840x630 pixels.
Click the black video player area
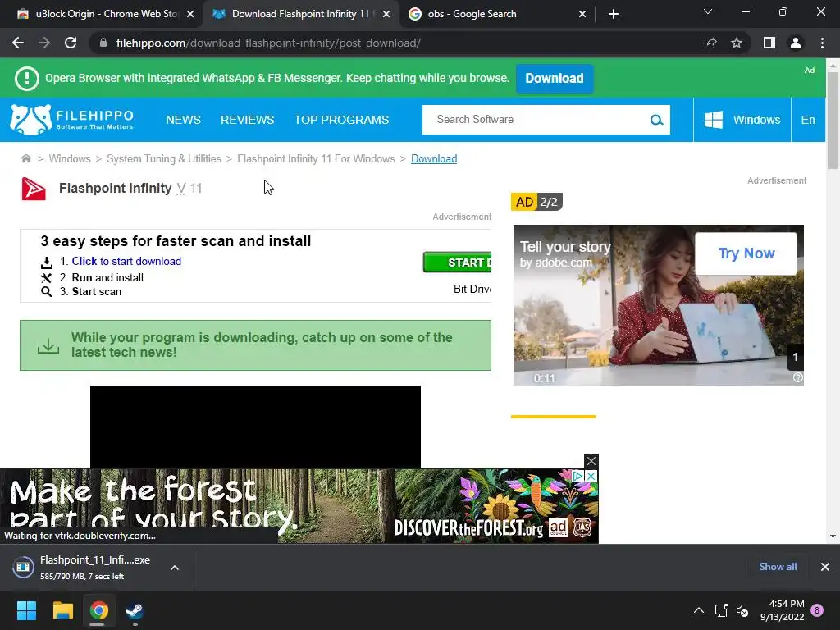(255, 427)
